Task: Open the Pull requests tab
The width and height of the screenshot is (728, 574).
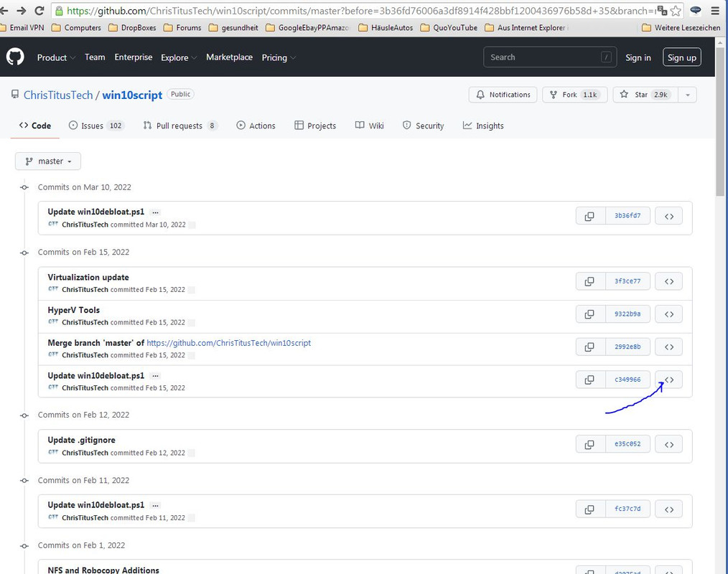Action: coord(180,126)
